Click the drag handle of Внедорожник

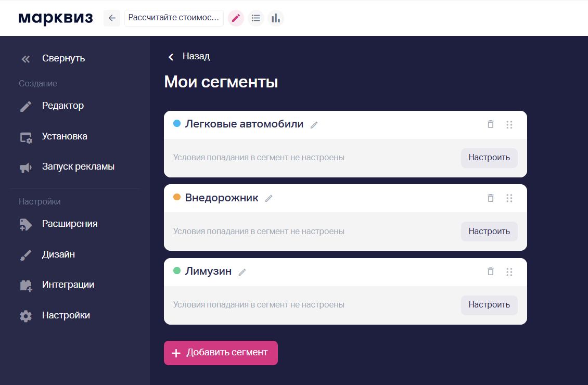[509, 198]
